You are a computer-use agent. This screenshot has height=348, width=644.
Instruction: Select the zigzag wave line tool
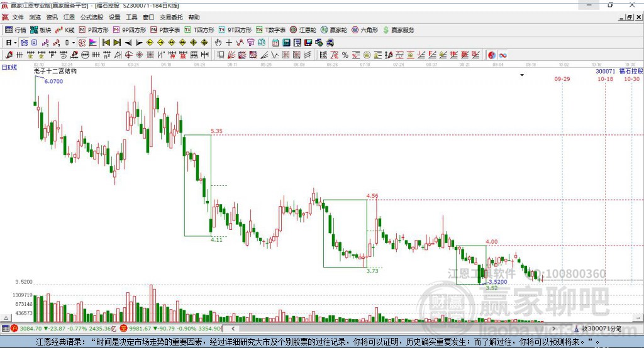(x=275, y=55)
